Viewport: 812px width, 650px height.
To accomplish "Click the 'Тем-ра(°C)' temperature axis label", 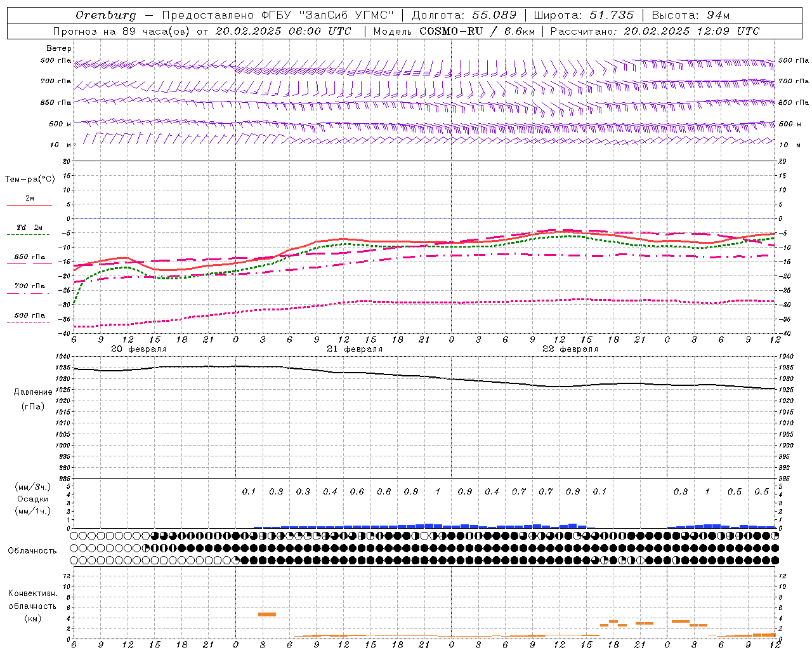I will tap(30, 180).
